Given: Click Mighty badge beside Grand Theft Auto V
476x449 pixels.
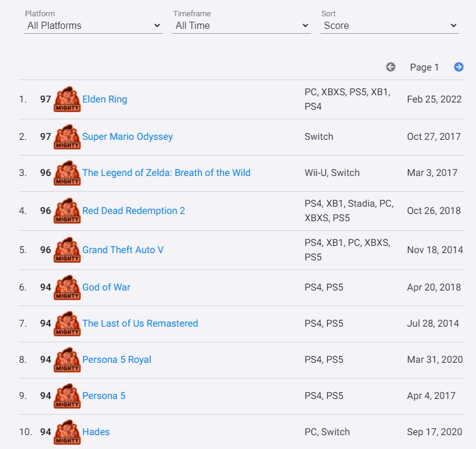Looking at the screenshot, I should tap(67, 250).
